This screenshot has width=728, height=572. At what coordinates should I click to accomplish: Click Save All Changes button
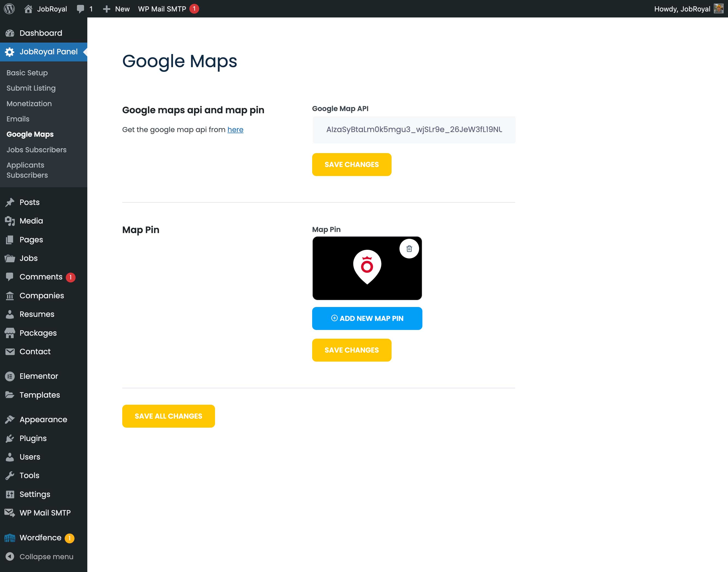coord(168,416)
